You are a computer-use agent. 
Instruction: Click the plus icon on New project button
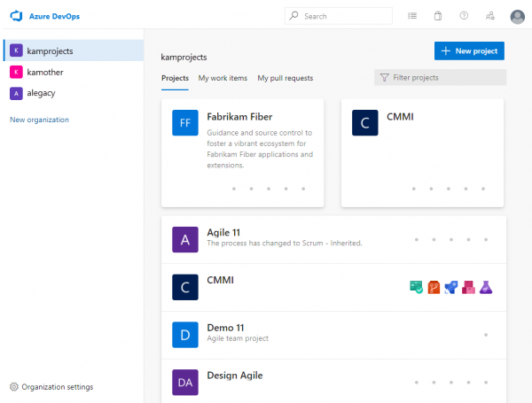[x=445, y=50]
